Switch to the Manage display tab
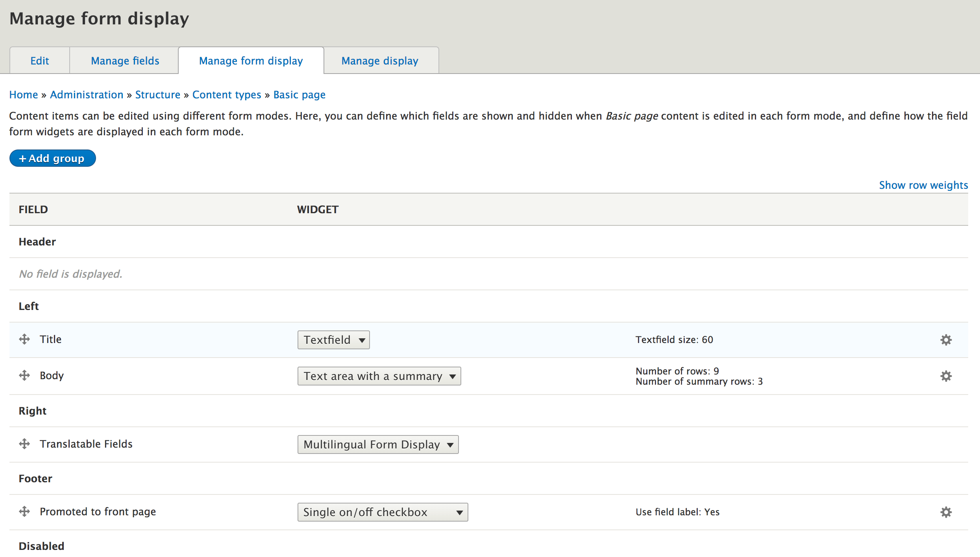 pyautogui.click(x=380, y=61)
